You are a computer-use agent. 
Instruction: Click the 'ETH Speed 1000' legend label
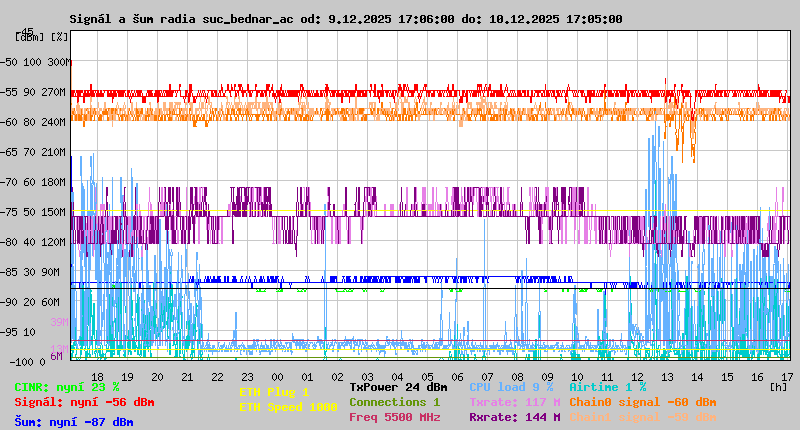[288, 407]
